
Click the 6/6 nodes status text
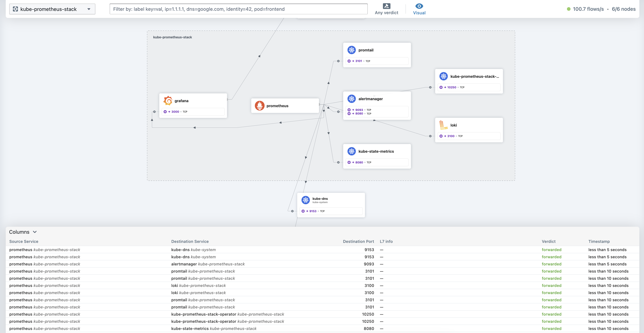[624, 9]
